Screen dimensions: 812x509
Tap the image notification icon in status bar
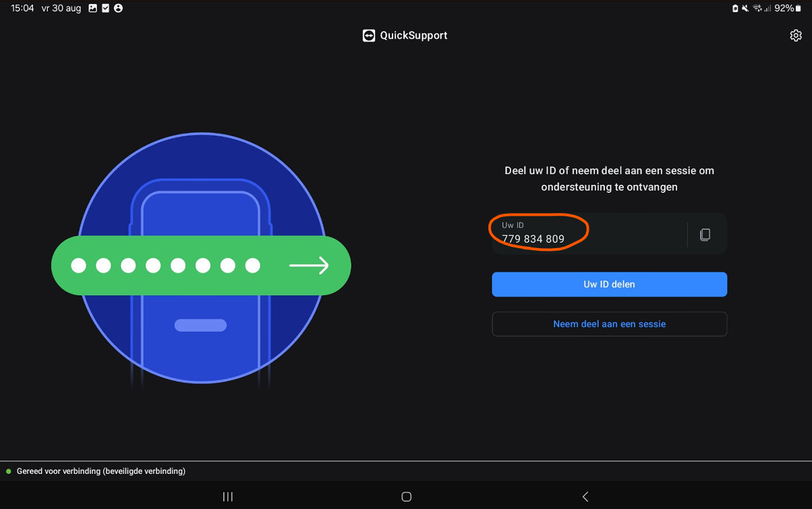(93, 8)
